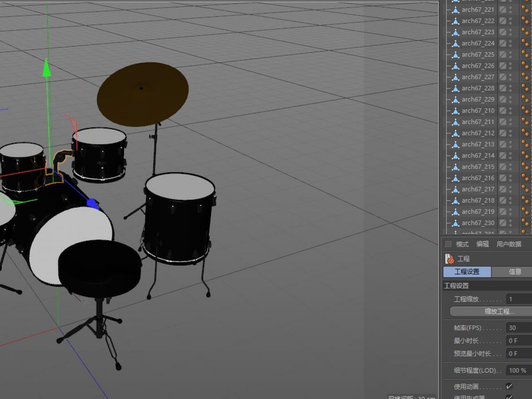Click the layer square icon of arch67_221
Viewport: 532px width, 399px height.
pyautogui.click(x=503, y=10)
